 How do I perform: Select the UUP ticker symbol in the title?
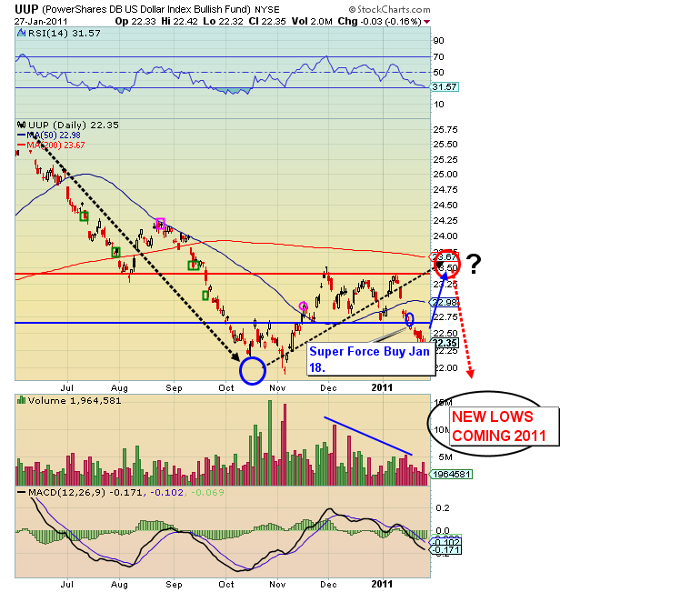[26, 9]
